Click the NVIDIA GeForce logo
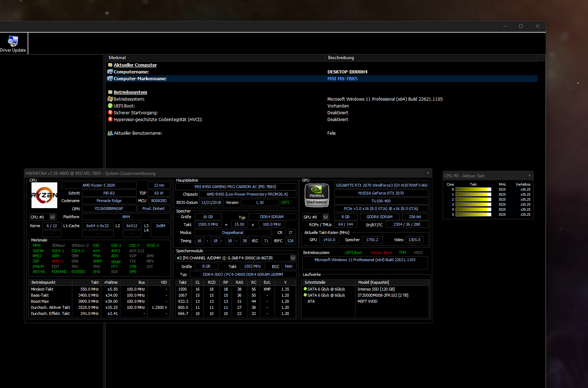Viewport: 588px width, 388px height. click(x=317, y=195)
